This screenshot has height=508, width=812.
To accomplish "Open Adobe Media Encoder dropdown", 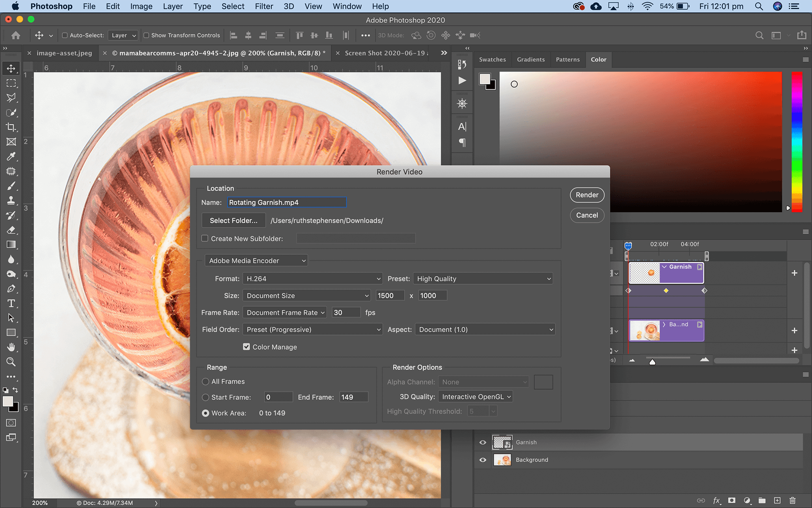I will (x=256, y=261).
